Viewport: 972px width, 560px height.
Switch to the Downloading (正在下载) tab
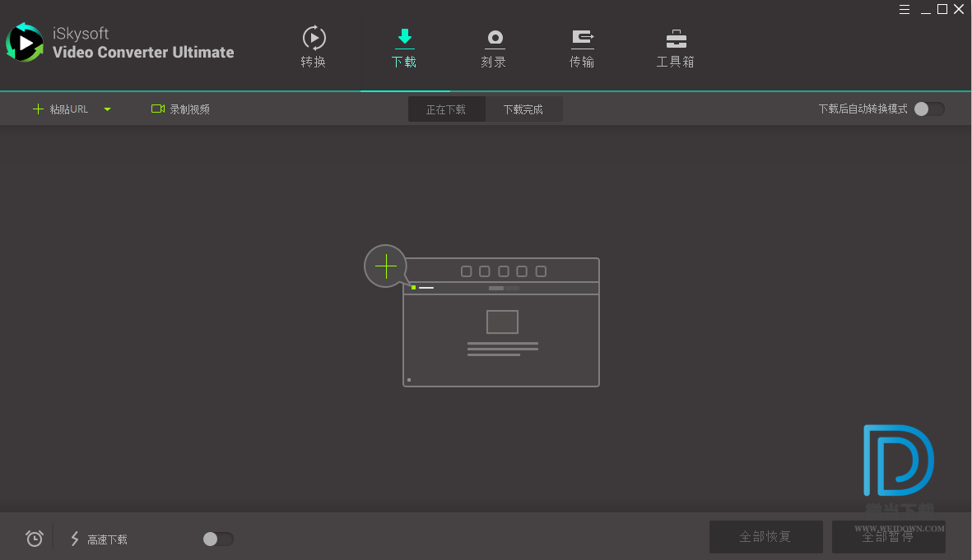pos(446,109)
